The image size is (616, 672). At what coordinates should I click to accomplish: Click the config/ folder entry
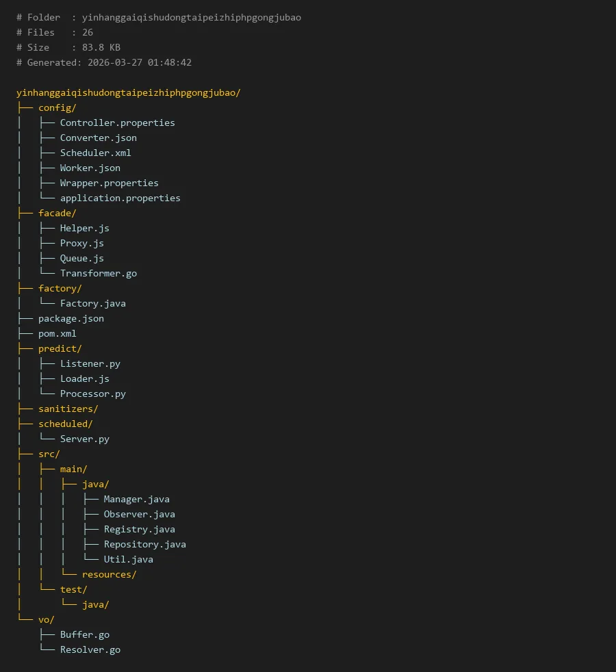tap(57, 108)
